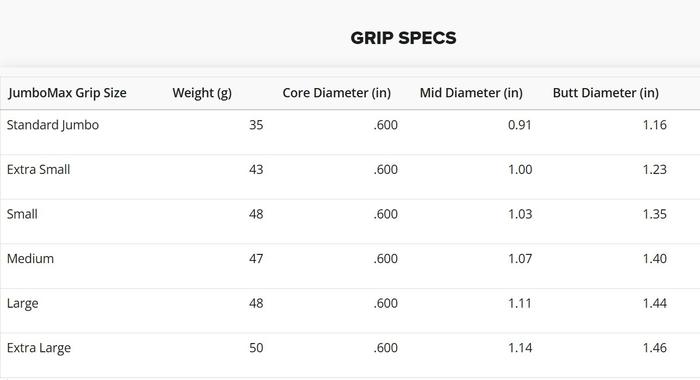Select the Mid Diameter (in) header
This screenshot has width=700, height=380.
coord(471,93)
